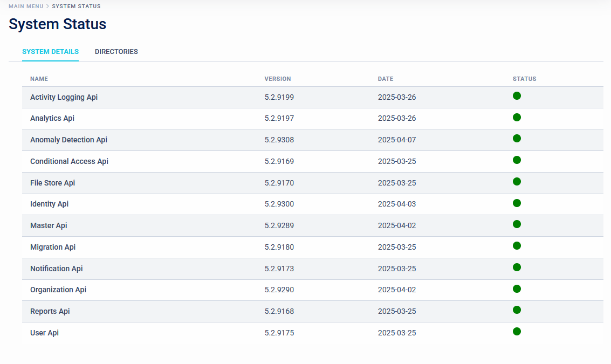The width and height of the screenshot is (611, 364).
Task: Switch to the Directories tab
Action: point(116,52)
